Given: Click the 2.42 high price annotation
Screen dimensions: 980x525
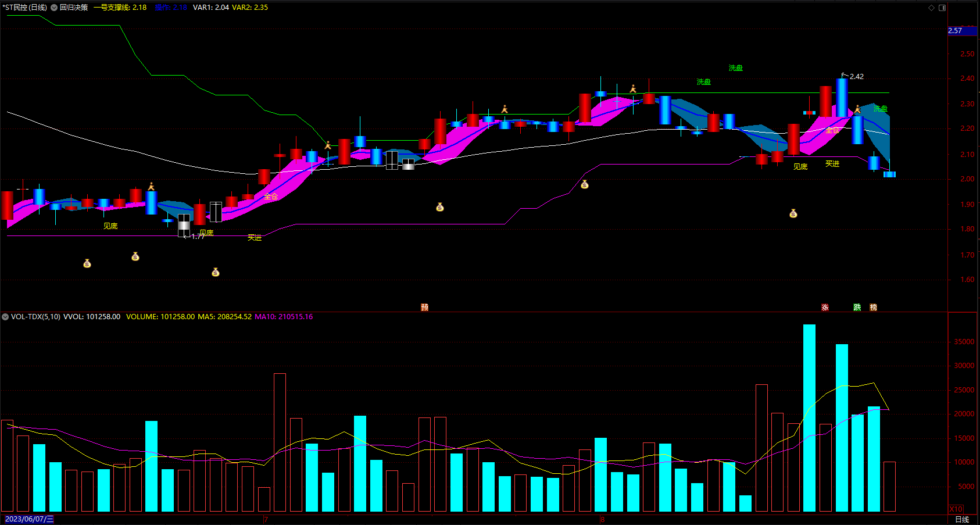Looking at the screenshot, I should pyautogui.click(x=856, y=77).
